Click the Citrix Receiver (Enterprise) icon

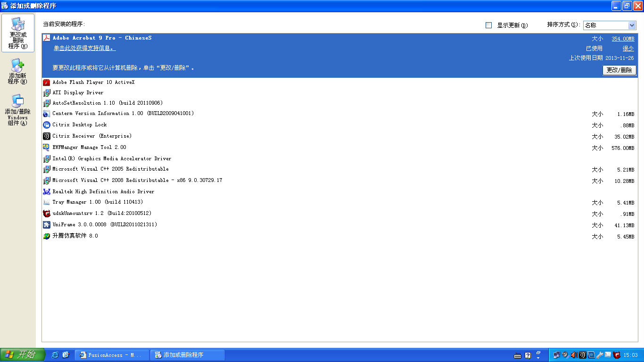point(46,136)
